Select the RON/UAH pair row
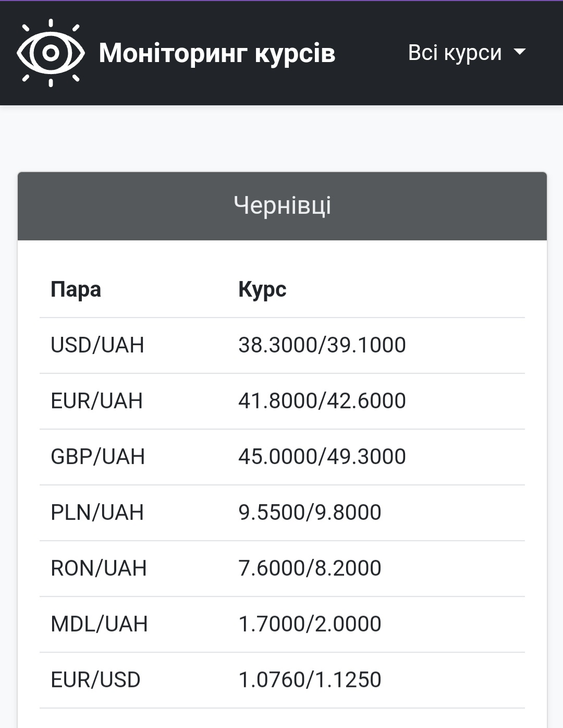 click(99, 568)
